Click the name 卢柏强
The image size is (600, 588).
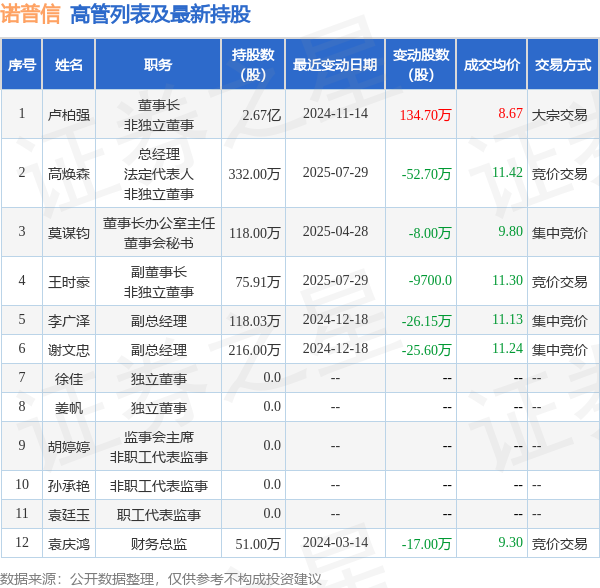[x=69, y=114]
